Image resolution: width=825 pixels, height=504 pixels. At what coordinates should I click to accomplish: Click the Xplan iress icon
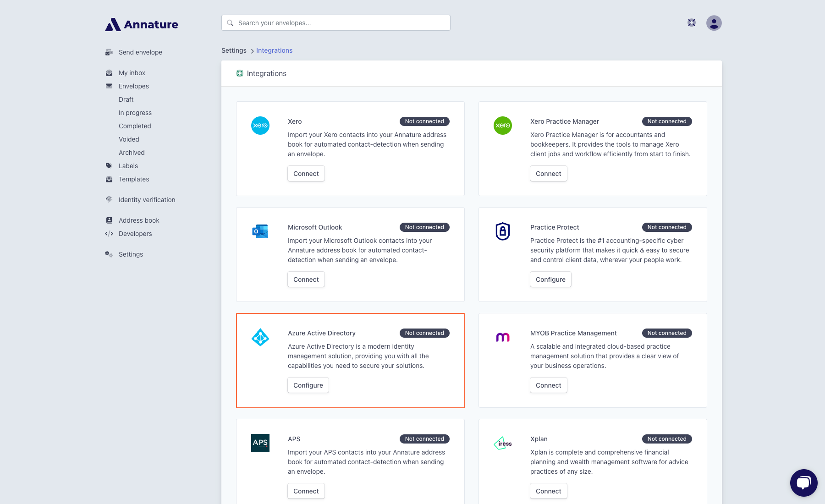coord(502,443)
